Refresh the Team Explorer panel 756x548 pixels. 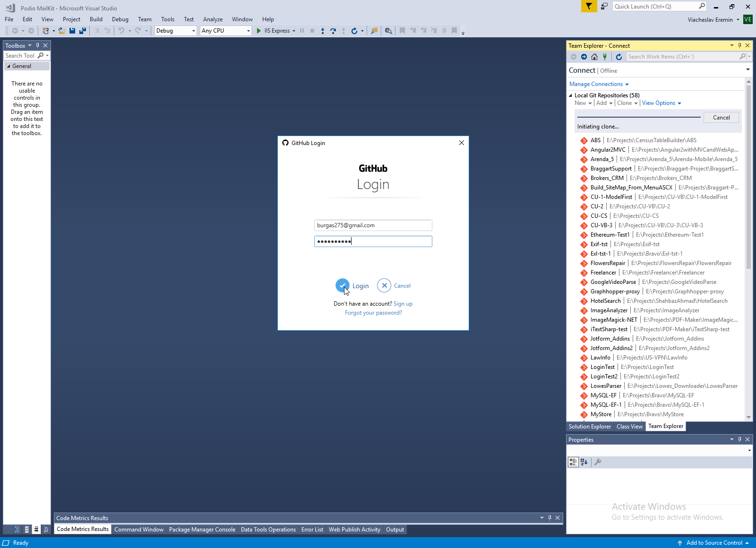[x=619, y=57]
